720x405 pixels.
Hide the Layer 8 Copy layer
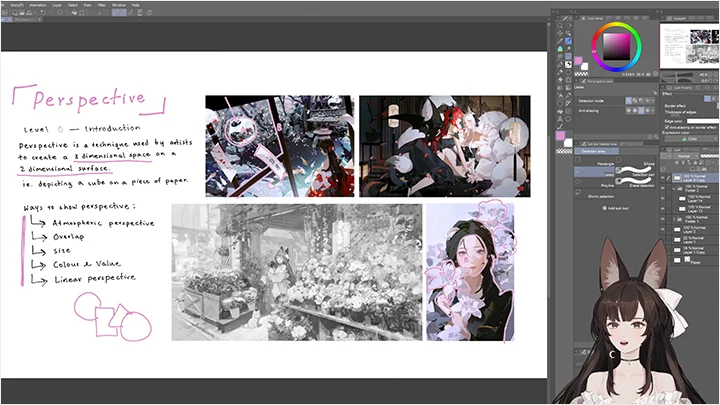coord(663,178)
